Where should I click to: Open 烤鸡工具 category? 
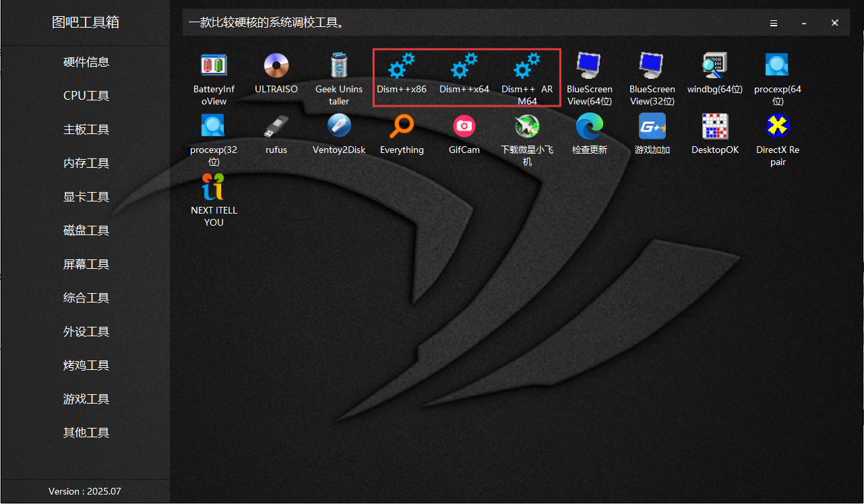tap(86, 365)
